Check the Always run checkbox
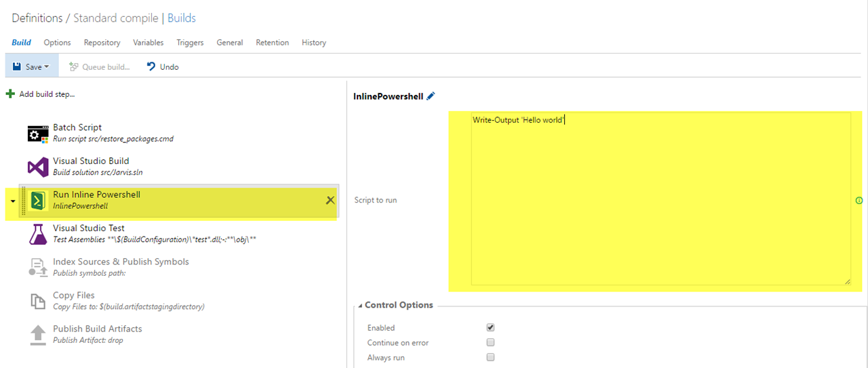 point(490,357)
